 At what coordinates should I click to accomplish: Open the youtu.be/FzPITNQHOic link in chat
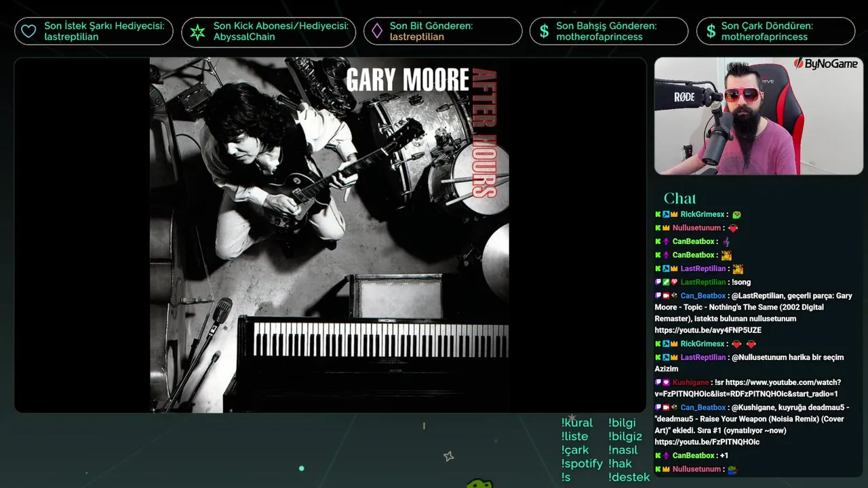[707, 442]
